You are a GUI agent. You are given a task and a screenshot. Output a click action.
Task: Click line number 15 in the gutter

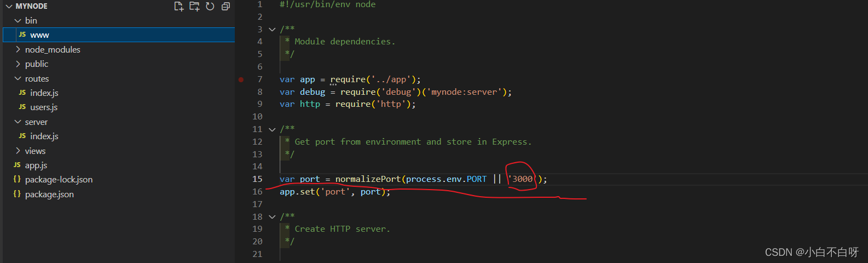(x=257, y=179)
